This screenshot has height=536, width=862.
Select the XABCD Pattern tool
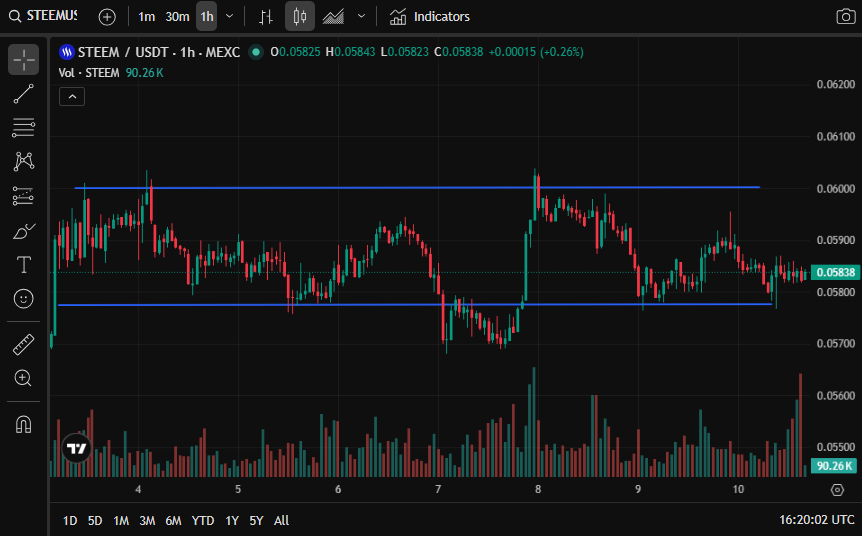coord(24,162)
